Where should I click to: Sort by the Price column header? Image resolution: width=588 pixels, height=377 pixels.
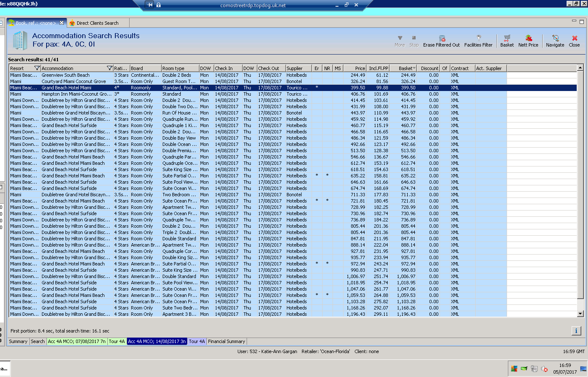pos(355,68)
